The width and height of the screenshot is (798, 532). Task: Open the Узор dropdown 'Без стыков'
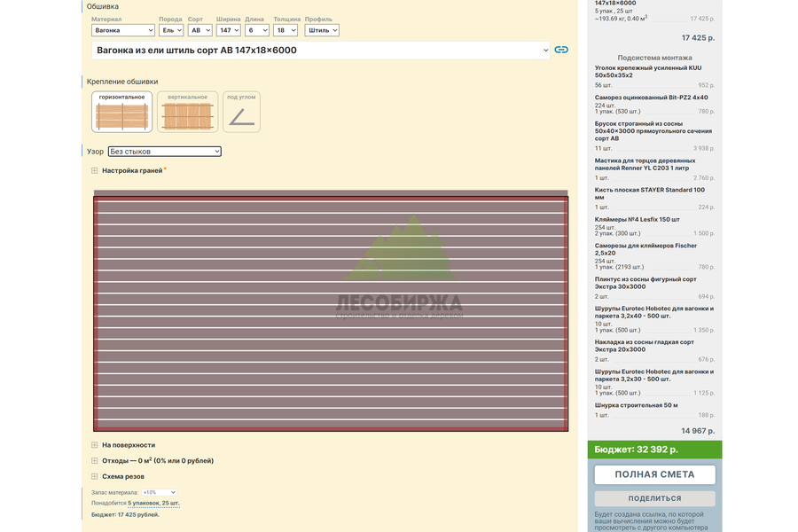click(x=164, y=152)
